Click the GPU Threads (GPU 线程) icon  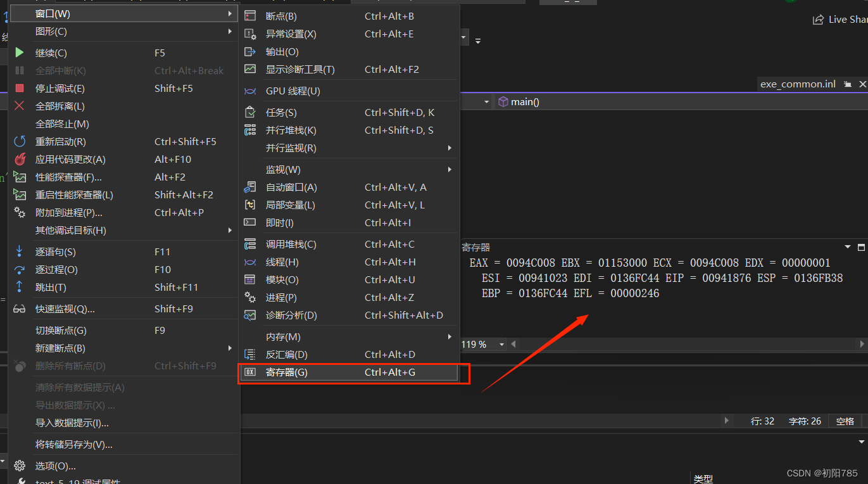coord(250,91)
